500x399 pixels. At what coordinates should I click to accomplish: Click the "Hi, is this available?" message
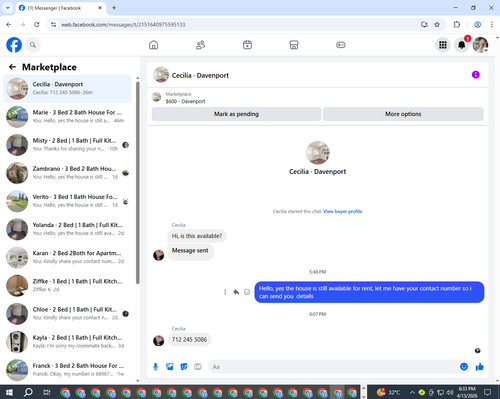tap(197, 236)
